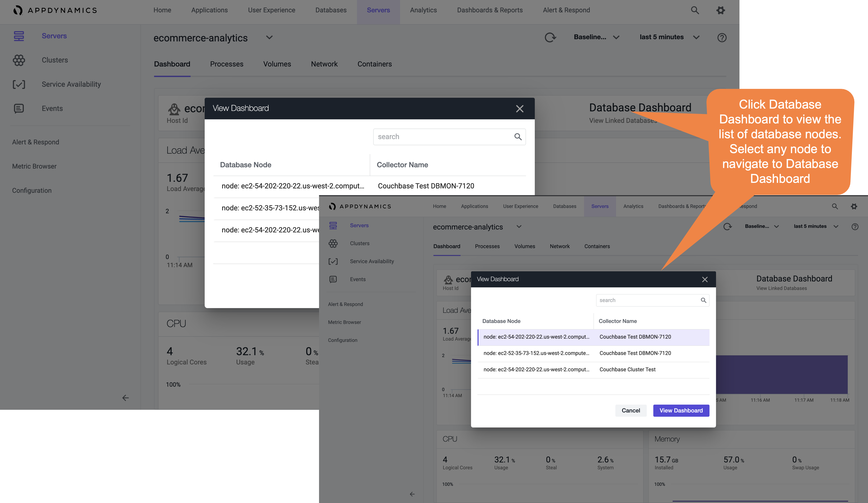Screen dimensions: 868x503
Task: Click Database Node column header in front dialog
Action: coord(501,321)
